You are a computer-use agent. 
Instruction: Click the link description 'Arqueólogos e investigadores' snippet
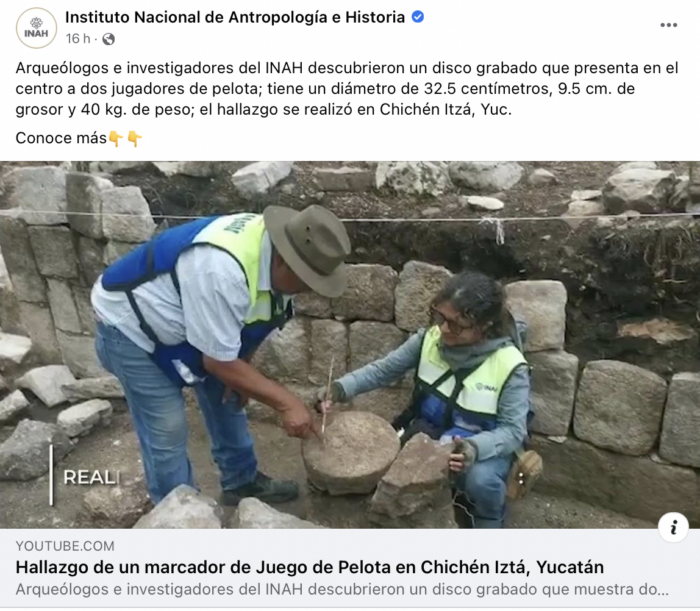tap(342, 590)
